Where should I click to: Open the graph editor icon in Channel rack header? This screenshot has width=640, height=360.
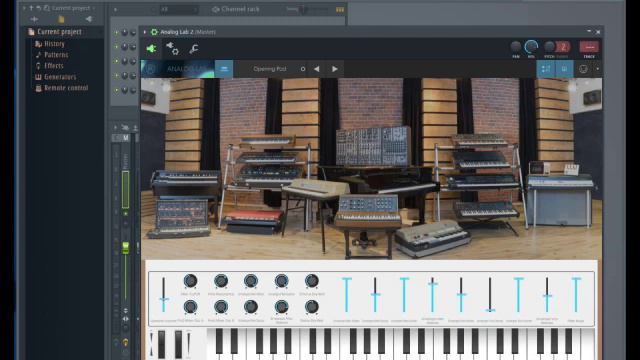point(340,9)
